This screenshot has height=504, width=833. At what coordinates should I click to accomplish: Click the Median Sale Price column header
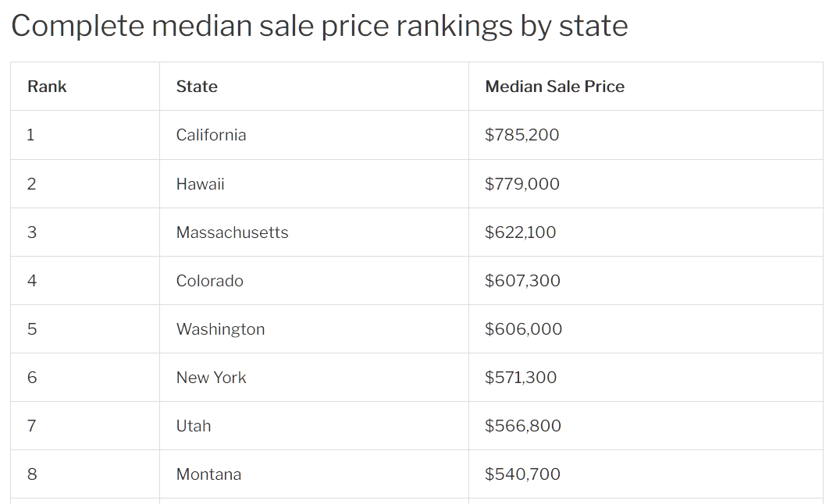click(x=554, y=87)
